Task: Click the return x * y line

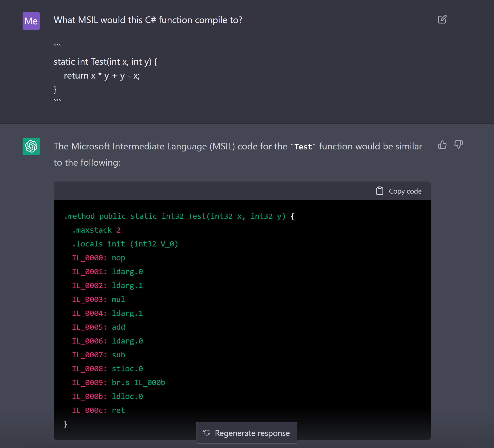Action: coord(102,76)
